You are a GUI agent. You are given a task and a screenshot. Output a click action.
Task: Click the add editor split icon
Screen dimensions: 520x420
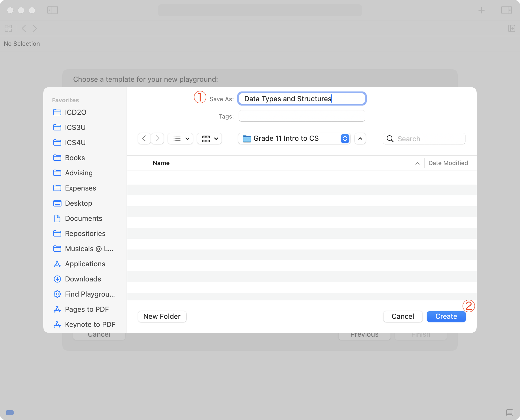511,28
